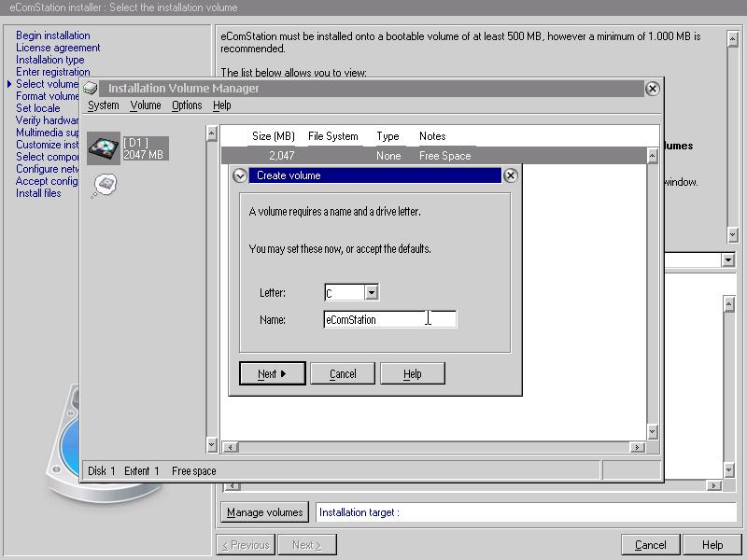
Task: Click the installer Cancel button
Action: (x=650, y=545)
